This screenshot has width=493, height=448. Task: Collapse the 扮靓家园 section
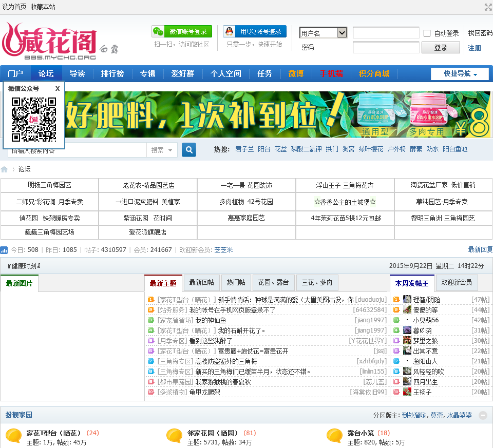pos(482,415)
